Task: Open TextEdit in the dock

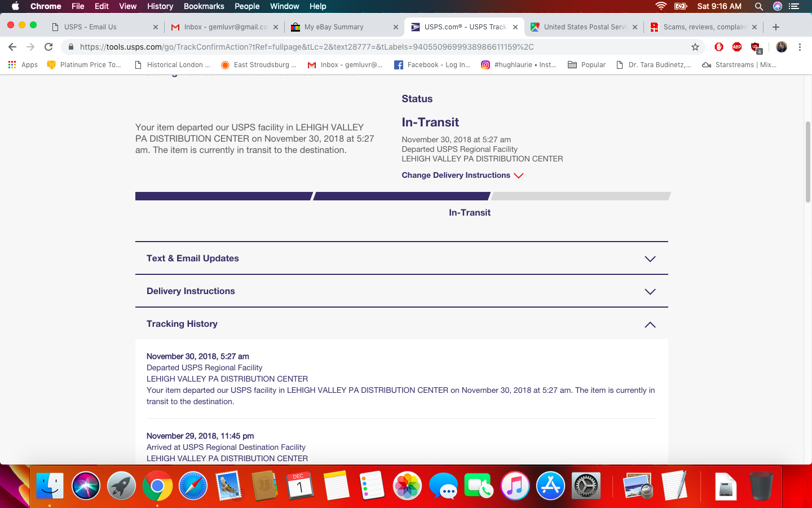Action: (674, 485)
